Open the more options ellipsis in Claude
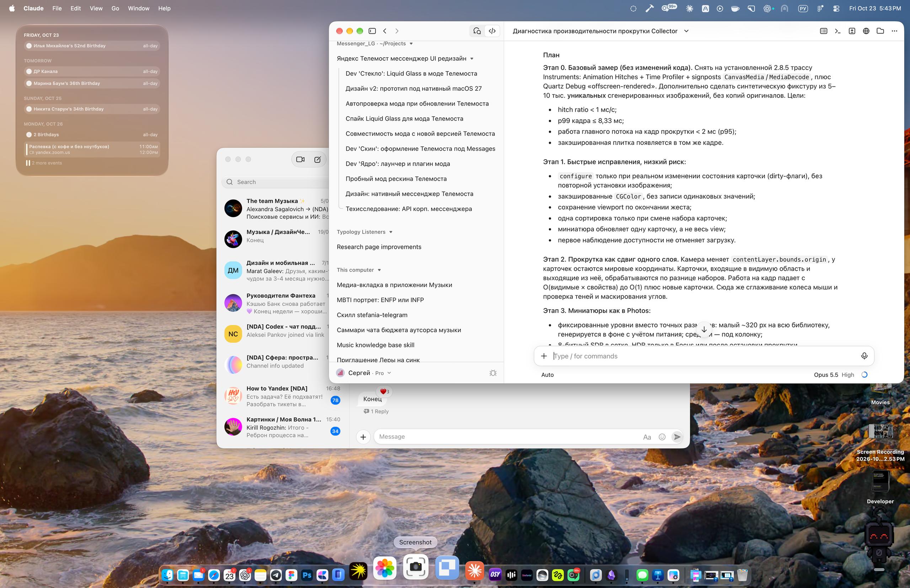Image resolution: width=910 pixels, height=588 pixels. (x=894, y=31)
